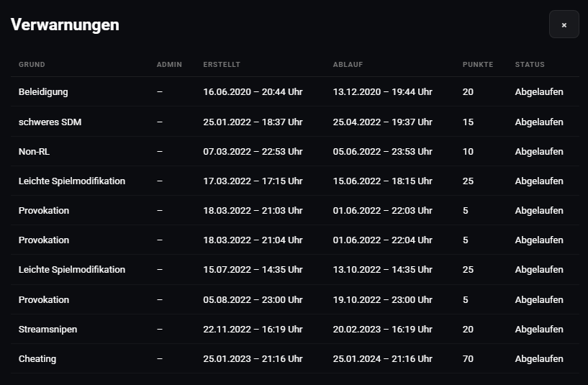The height and width of the screenshot is (385, 588).
Task: Click the 15 points value for schweres SDM
Action: coord(468,122)
